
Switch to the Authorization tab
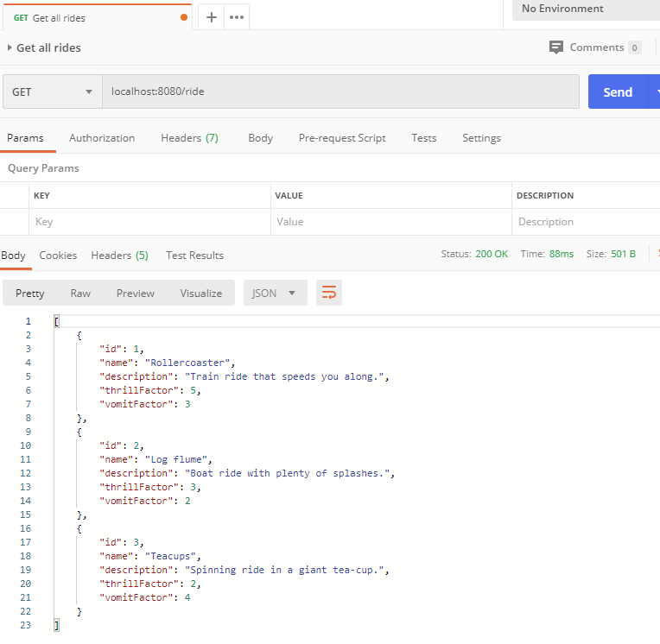pos(102,138)
